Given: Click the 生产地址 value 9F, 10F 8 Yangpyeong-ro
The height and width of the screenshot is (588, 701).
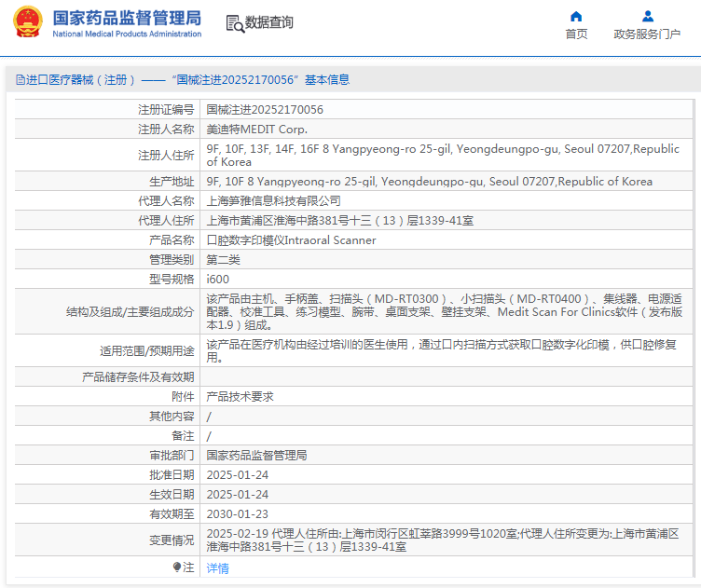Looking at the screenshot, I should (429, 182).
